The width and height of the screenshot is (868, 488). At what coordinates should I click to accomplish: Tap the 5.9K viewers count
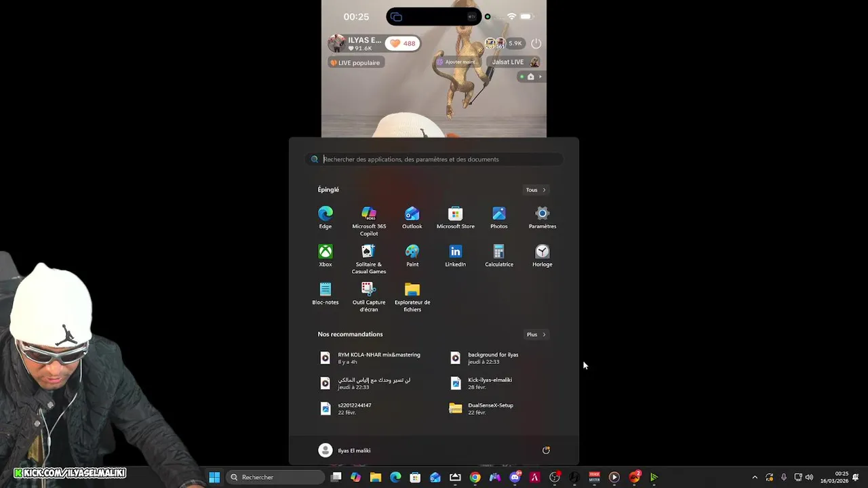pyautogui.click(x=515, y=43)
